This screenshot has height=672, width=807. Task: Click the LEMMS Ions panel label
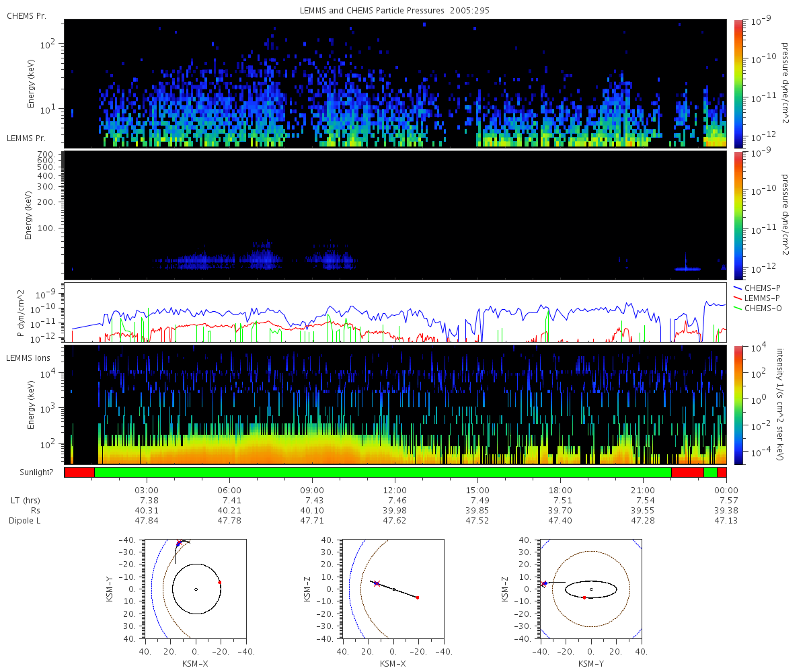(29, 357)
